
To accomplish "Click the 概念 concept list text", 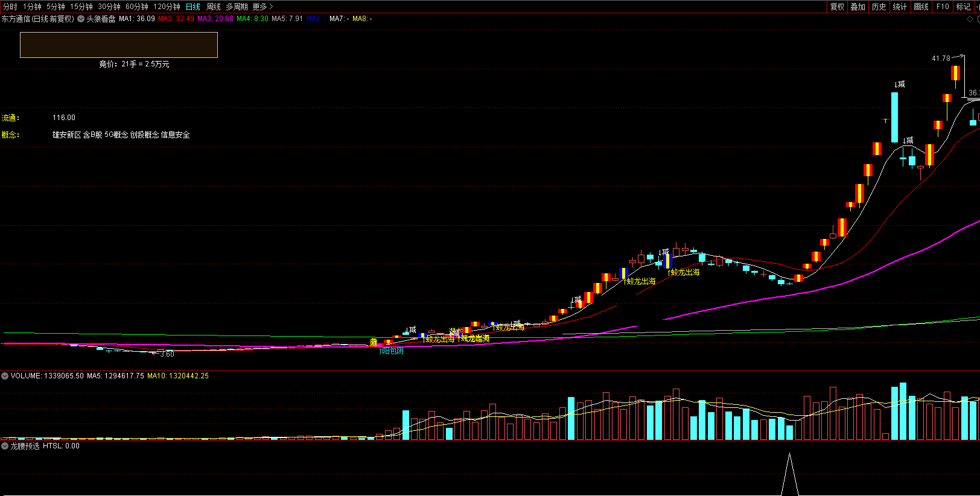I will click(x=121, y=135).
